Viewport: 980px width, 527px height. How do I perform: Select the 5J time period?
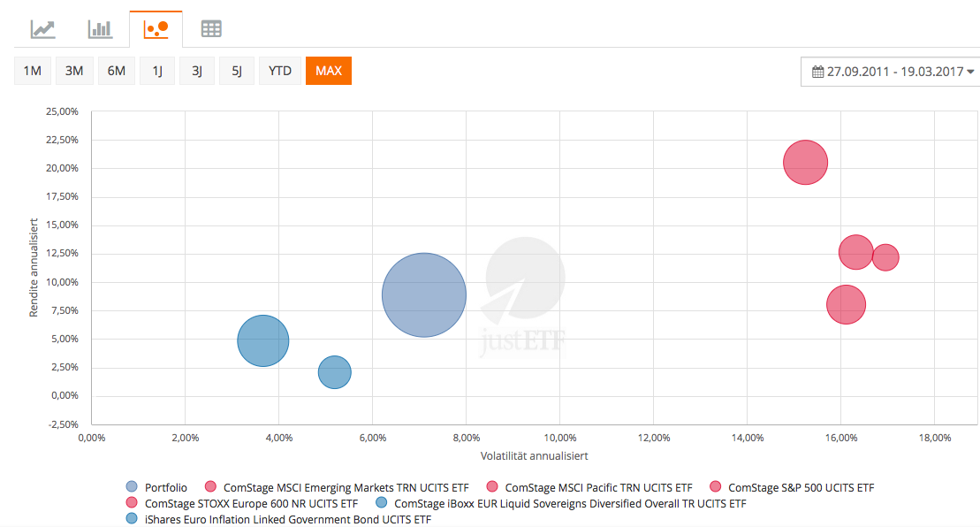(237, 71)
